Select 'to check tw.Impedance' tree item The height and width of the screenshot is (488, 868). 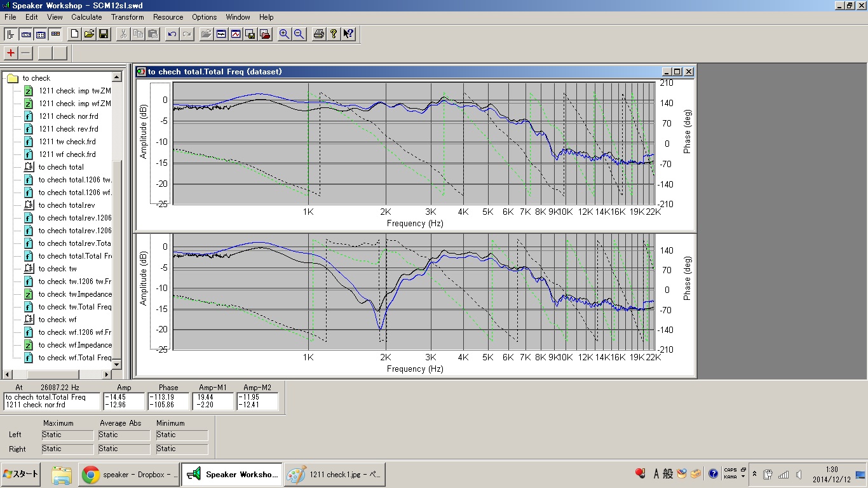(x=74, y=294)
